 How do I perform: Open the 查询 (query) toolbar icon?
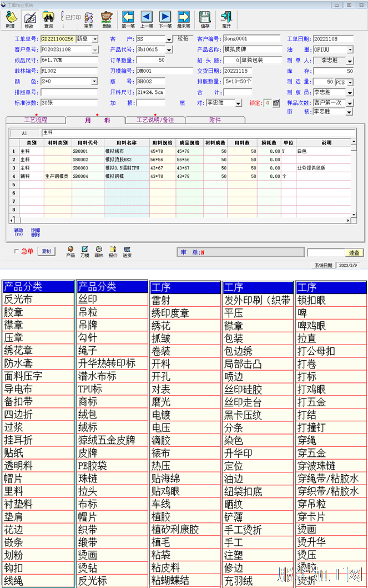click(x=48, y=20)
